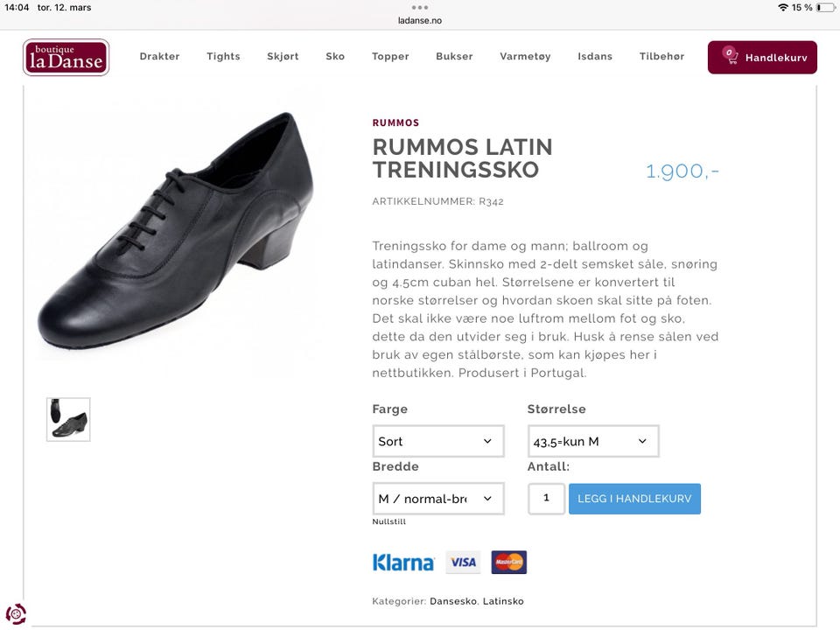Select the Isdans menu item
840x630 pixels.
tap(595, 57)
